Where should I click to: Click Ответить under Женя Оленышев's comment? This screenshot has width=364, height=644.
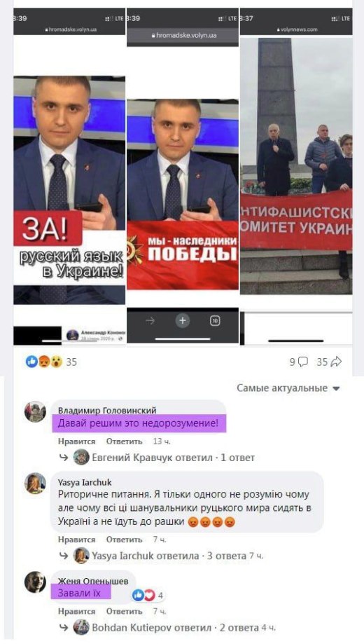coord(125,612)
